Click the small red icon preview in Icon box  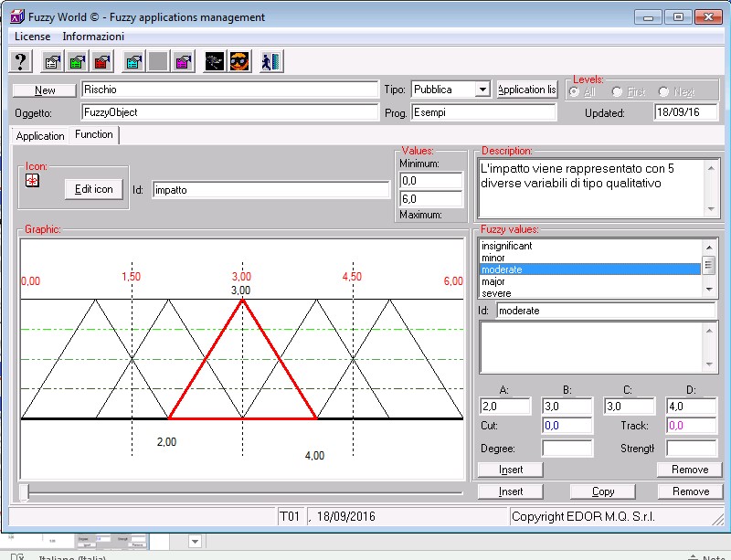pyautogui.click(x=32, y=181)
